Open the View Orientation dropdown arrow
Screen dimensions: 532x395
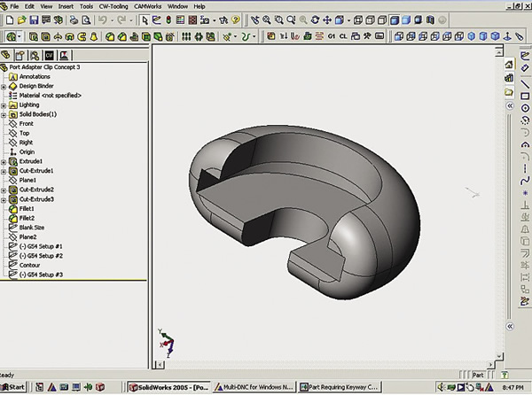pos(348,20)
